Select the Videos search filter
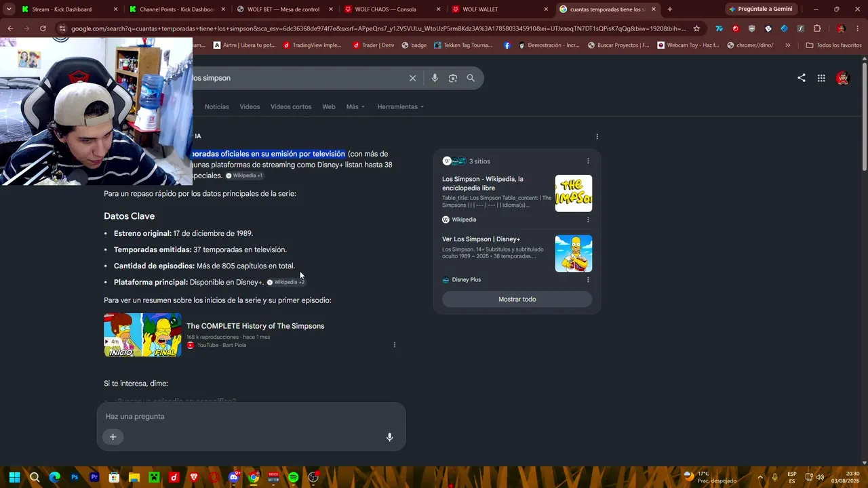 click(250, 106)
